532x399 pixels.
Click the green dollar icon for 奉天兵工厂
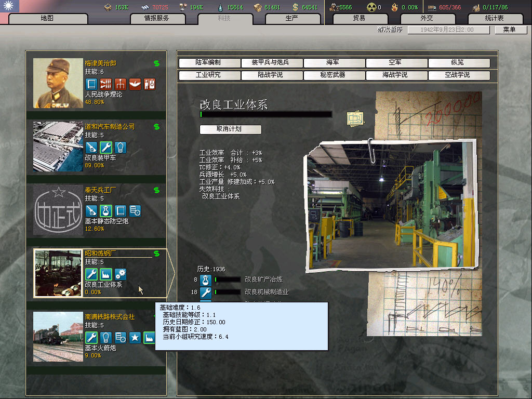click(156, 190)
